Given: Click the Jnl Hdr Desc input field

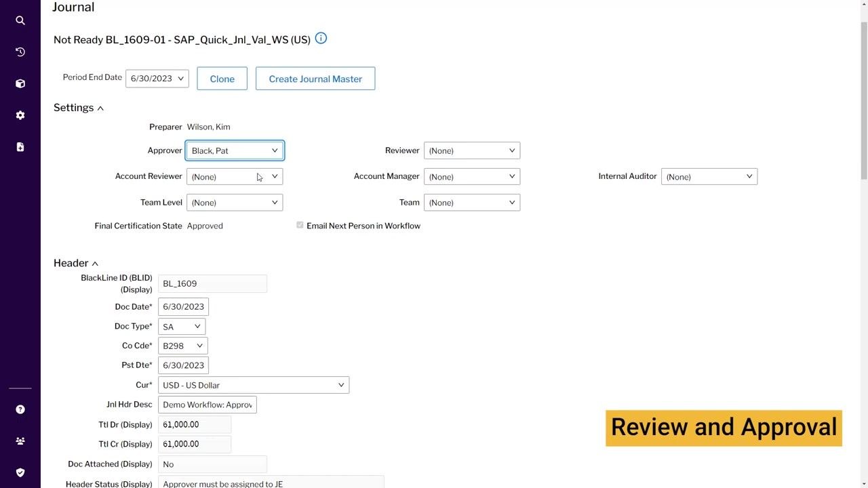Looking at the screenshot, I should click(208, 405).
